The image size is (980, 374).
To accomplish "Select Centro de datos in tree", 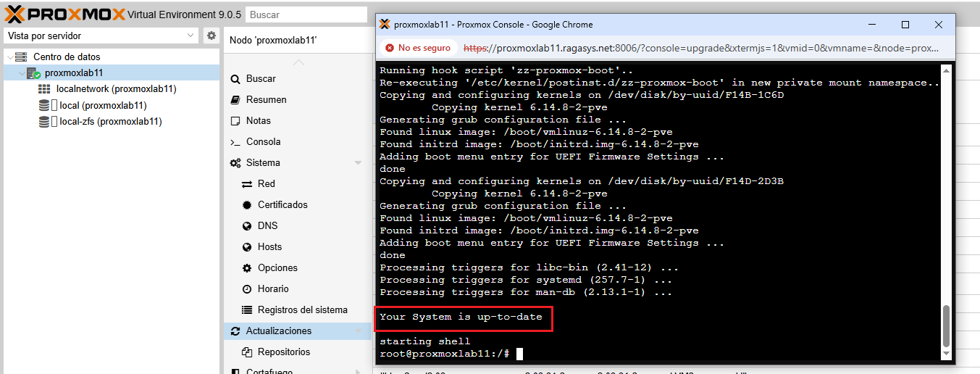I will point(67,57).
